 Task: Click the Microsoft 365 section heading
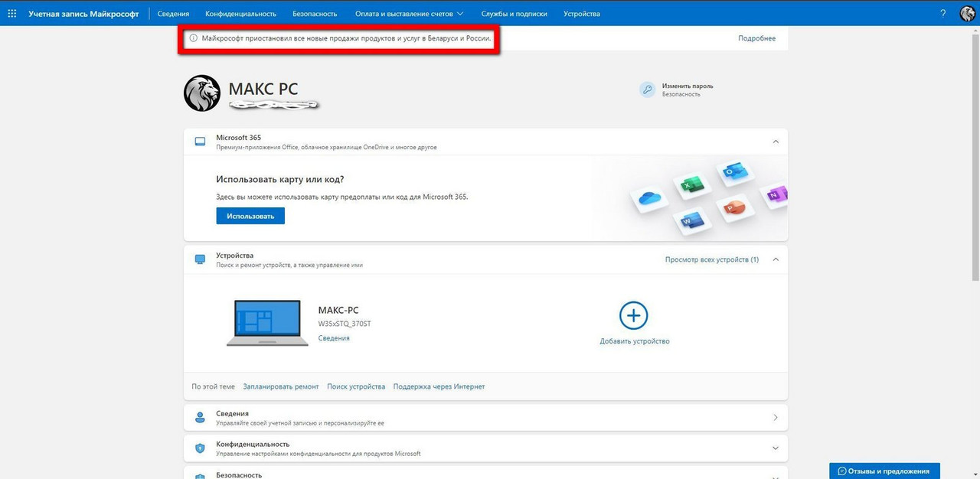[239, 138]
